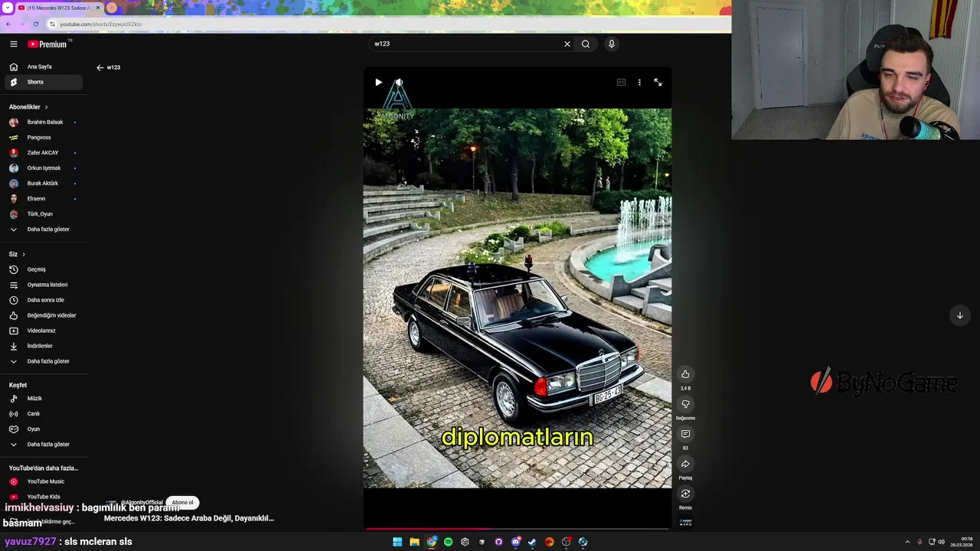Click the browser address bar URL

point(100,24)
